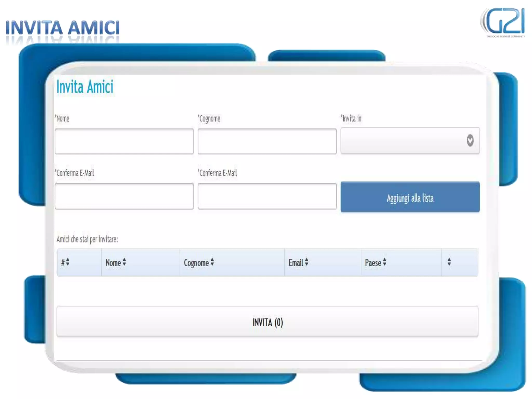
Task: Click the sort arrows beside the # column
Action: coord(68,262)
